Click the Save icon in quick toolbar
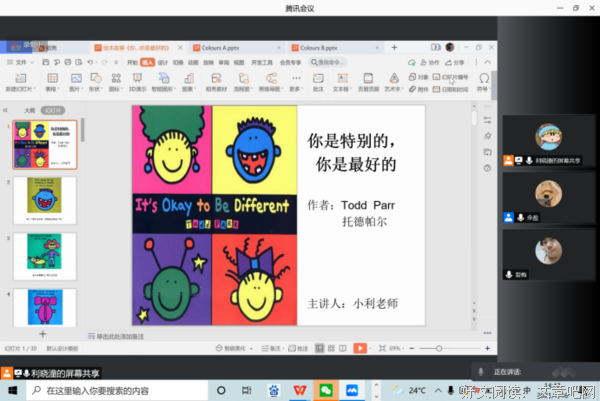Viewport: 600px width, 401px height. coord(46,62)
